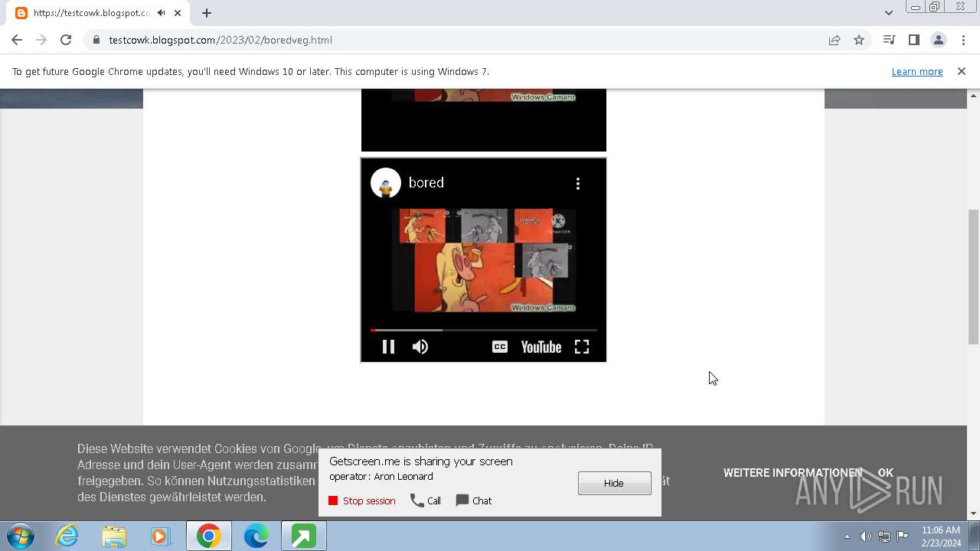980x551 pixels.
Task: Hide the Getscreen.me sharing panel
Action: (614, 483)
